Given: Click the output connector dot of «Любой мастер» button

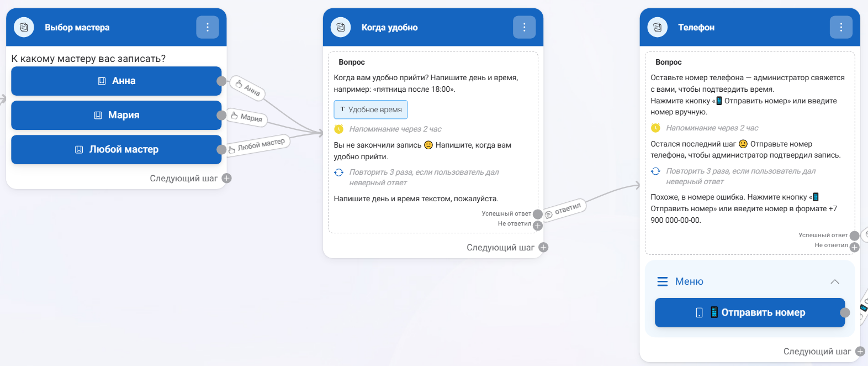Looking at the screenshot, I should click(221, 149).
